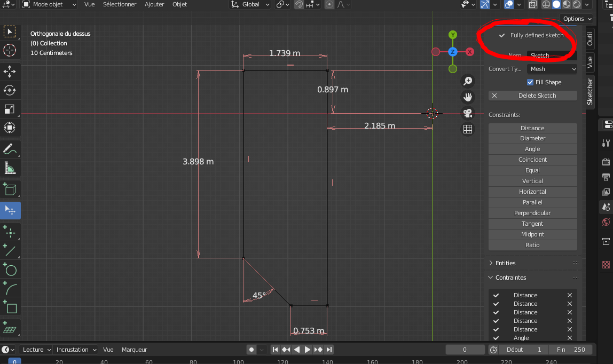
Task: Click the current frame field 0
Action: tap(465, 350)
